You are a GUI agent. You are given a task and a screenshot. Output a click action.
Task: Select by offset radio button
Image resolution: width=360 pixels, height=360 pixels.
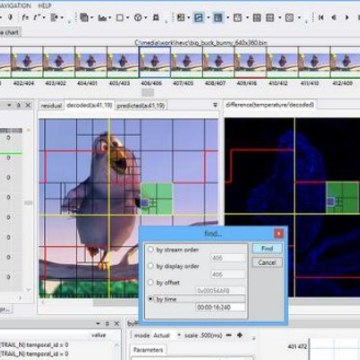pos(151,282)
